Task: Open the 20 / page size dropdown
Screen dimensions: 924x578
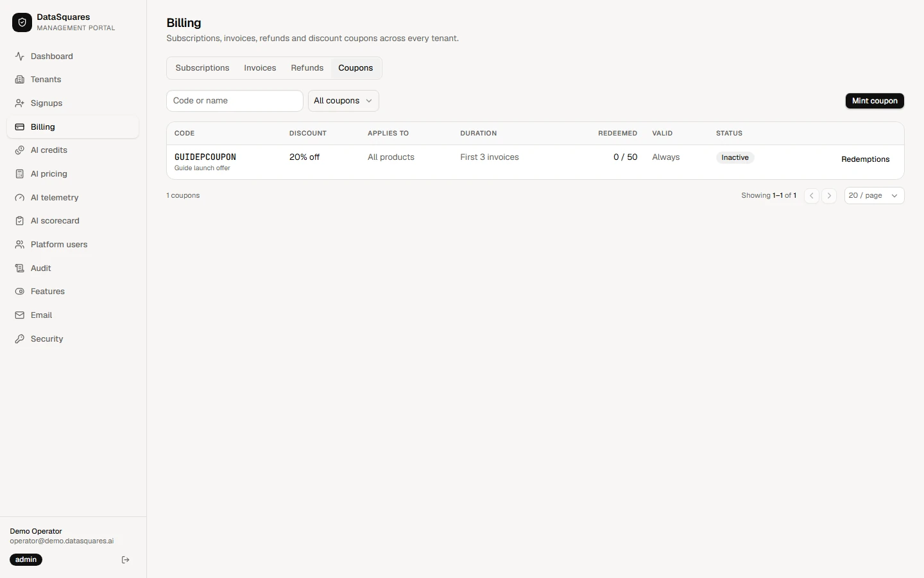Action: tap(874, 196)
